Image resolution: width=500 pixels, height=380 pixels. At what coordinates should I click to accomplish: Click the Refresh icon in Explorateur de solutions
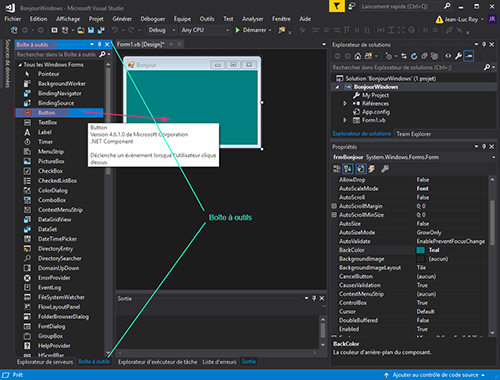(x=414, y=56)
